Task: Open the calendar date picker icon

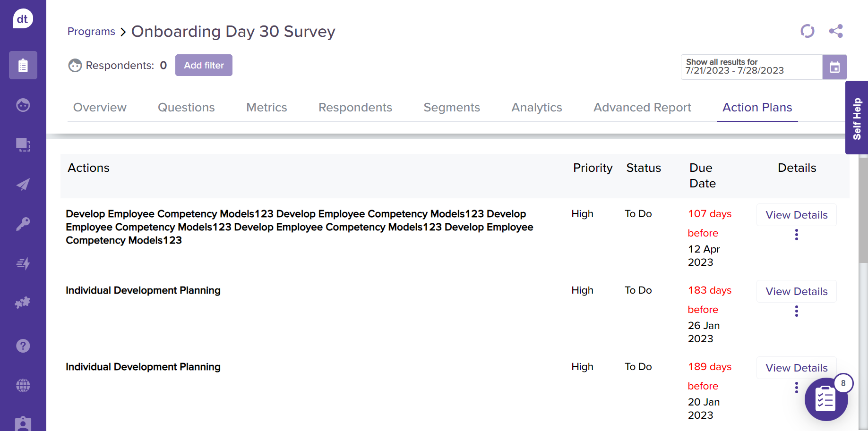Action: tap(834, 67)
